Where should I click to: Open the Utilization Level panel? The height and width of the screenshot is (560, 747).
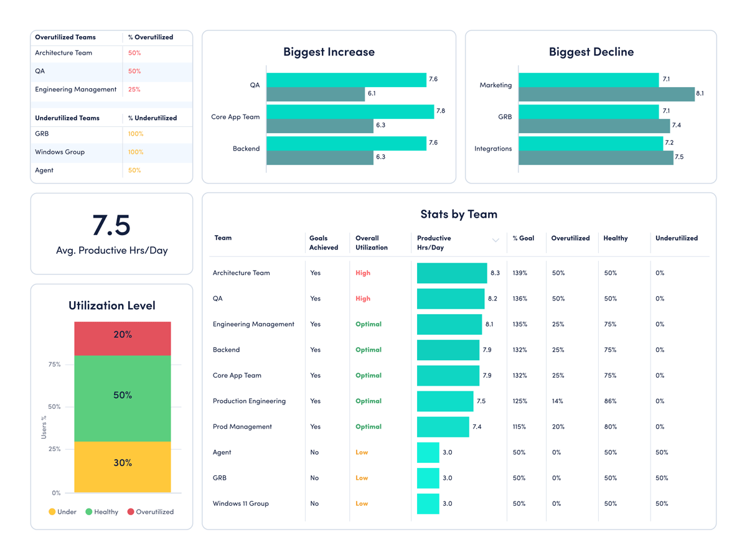click(x=111, y=306)
